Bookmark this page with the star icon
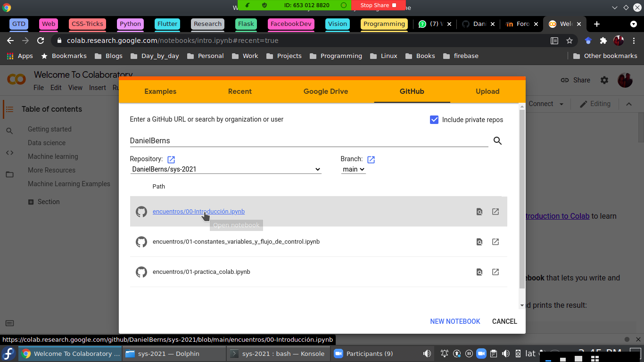644x362 pixels. [570, 41]
